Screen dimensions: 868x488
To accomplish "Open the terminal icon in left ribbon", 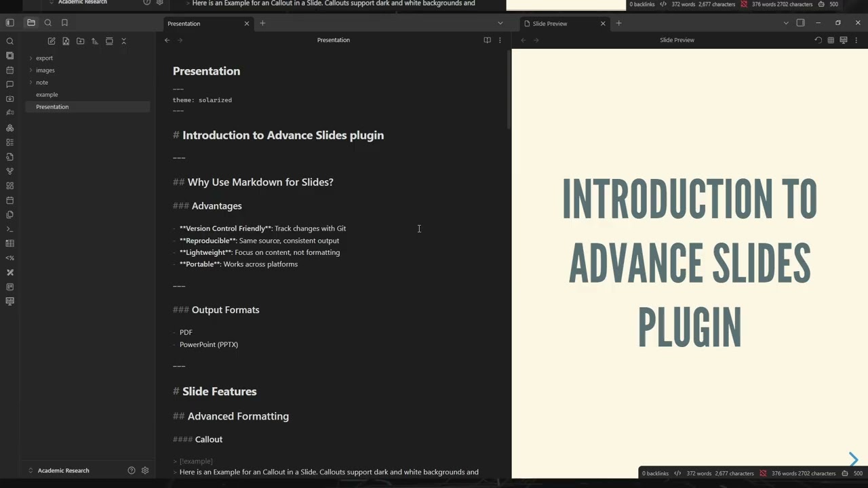I will pos(9,229).
